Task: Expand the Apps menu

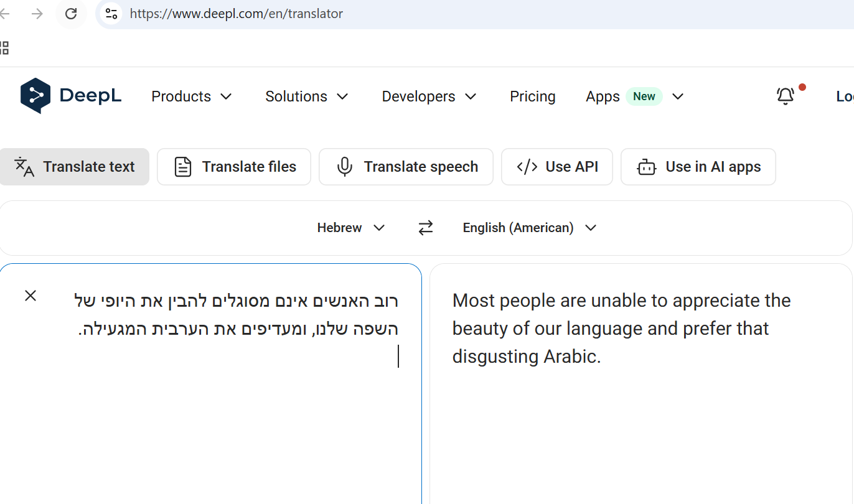Action: pos(635,96)
